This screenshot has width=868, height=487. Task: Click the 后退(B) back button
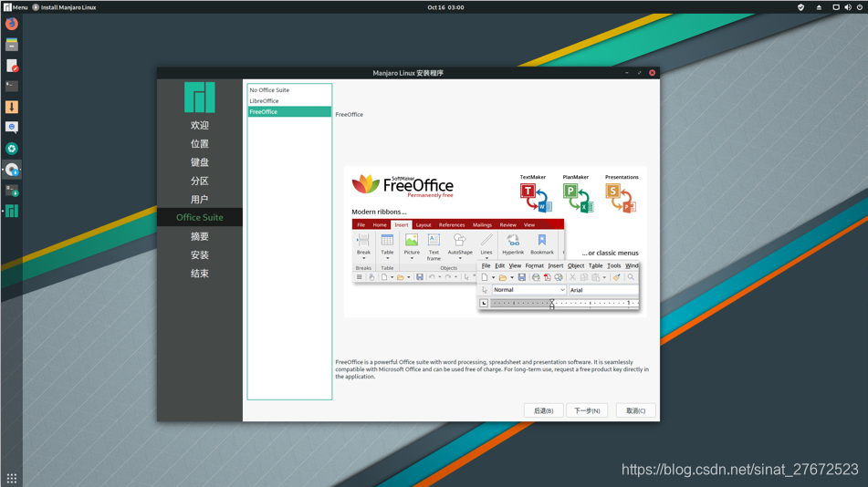tap(543, 410)
